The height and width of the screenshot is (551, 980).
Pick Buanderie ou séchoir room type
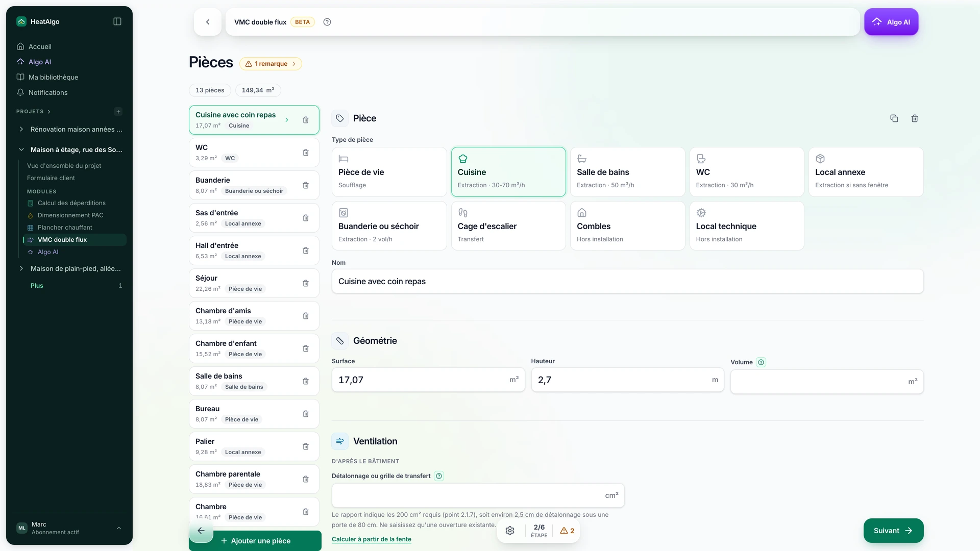coord(389,226)
